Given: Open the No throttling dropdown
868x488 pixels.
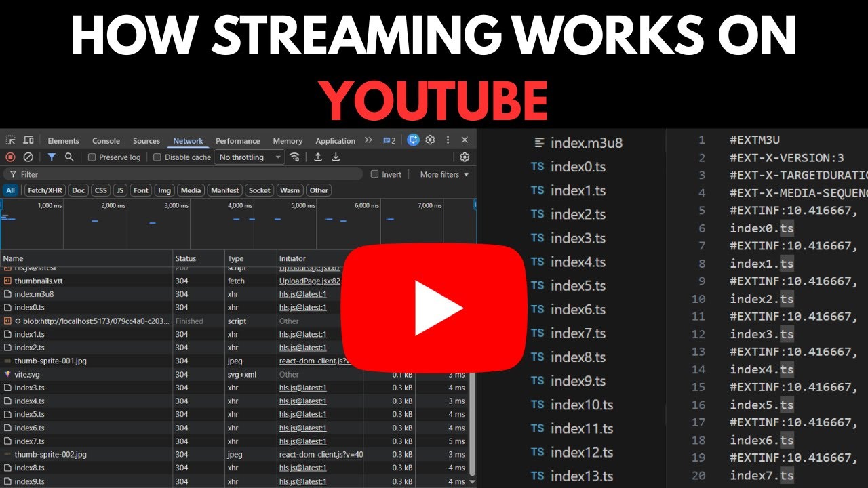Looking at the screenshot, I should coord(250,157).
